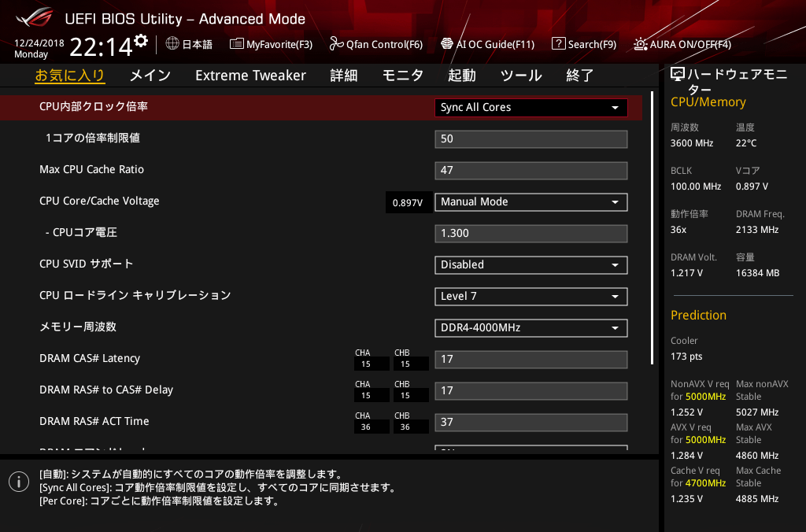Click the AI OC Guide brain icon

(447, 44)
